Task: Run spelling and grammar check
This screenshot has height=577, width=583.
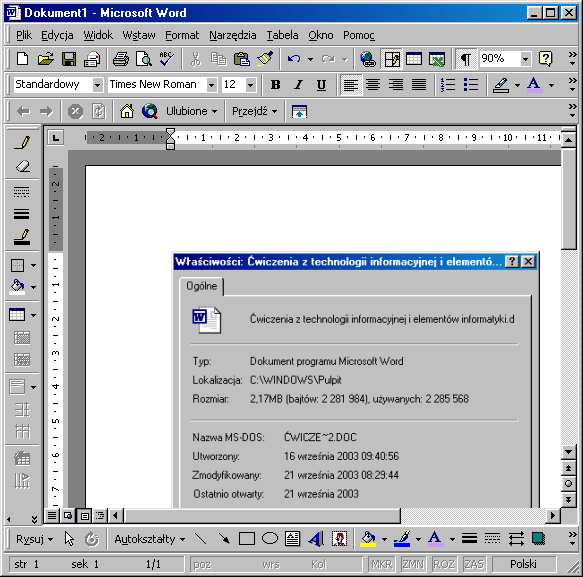Action: (x=166, y=59)
